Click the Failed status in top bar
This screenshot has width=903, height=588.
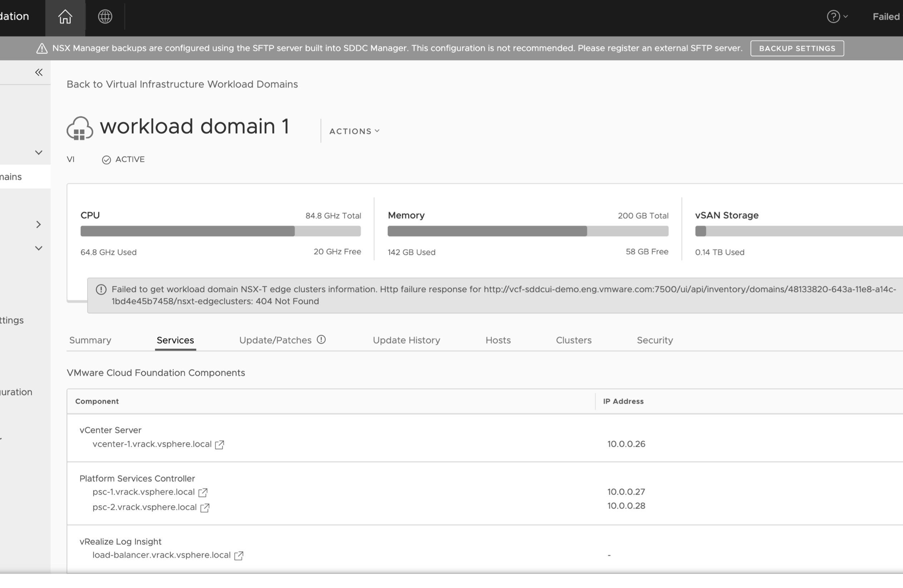pos(886,17)
